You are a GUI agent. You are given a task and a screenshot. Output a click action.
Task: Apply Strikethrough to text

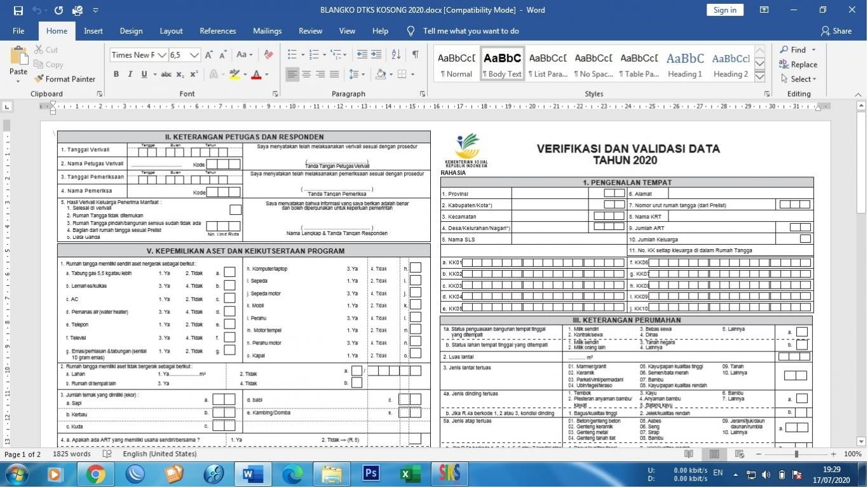166,74
